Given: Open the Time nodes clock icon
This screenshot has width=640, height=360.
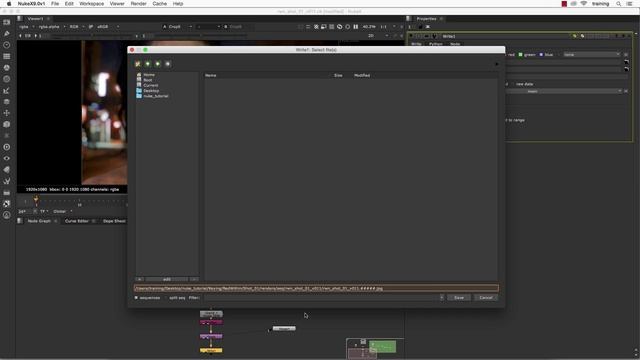Looking at the screenshot, I should tap(7, 45).
